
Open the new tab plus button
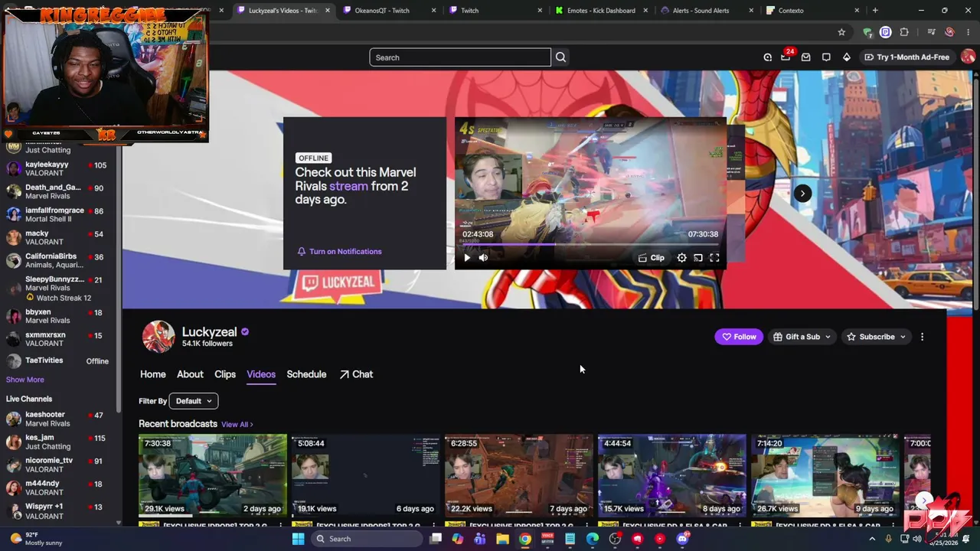click(875, 11)
